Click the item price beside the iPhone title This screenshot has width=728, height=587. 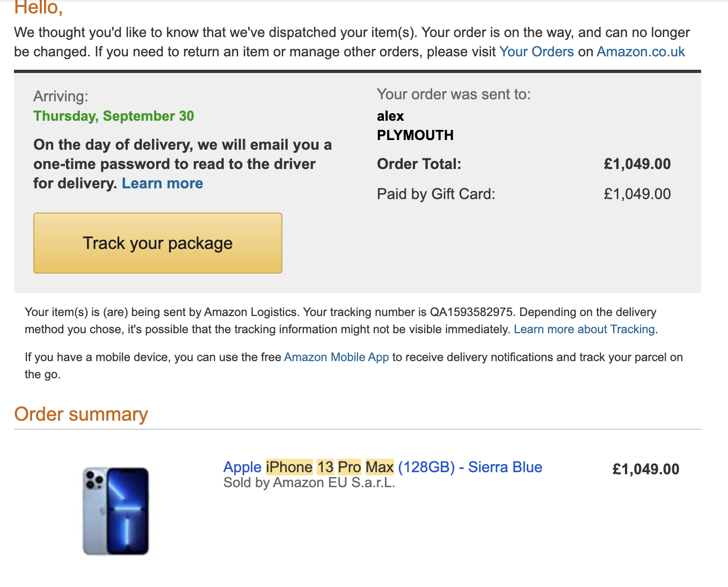click(645, 469)
